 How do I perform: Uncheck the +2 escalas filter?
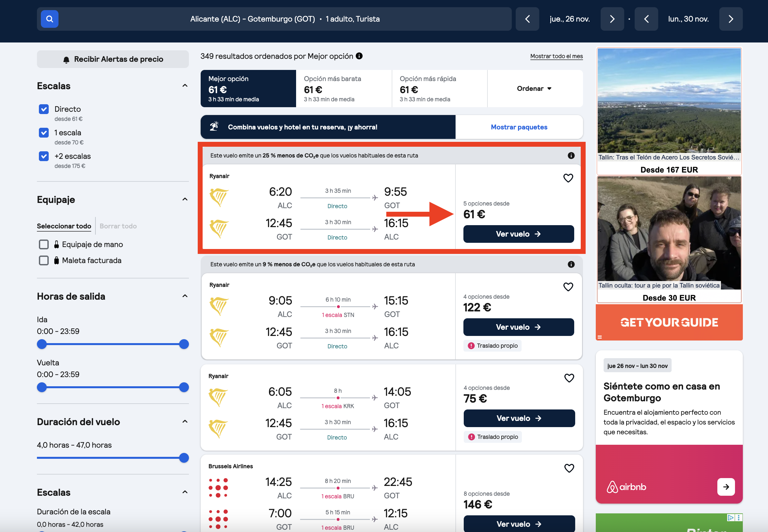point(44,156)
